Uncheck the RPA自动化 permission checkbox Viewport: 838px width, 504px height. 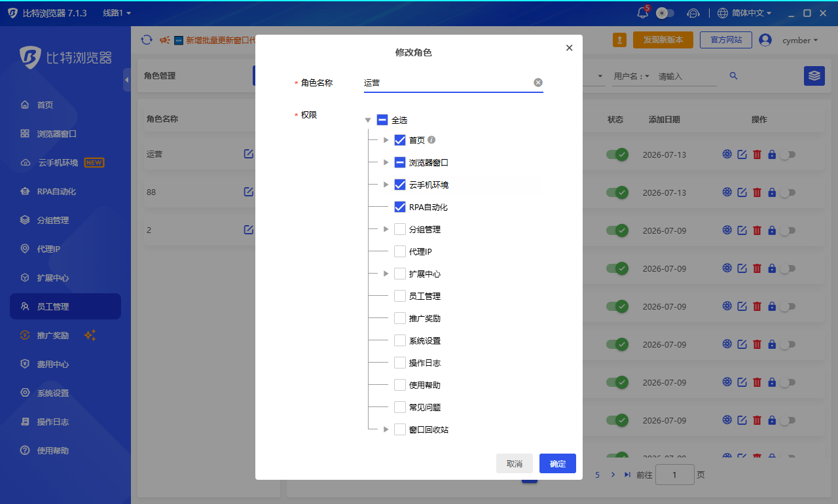400,207
